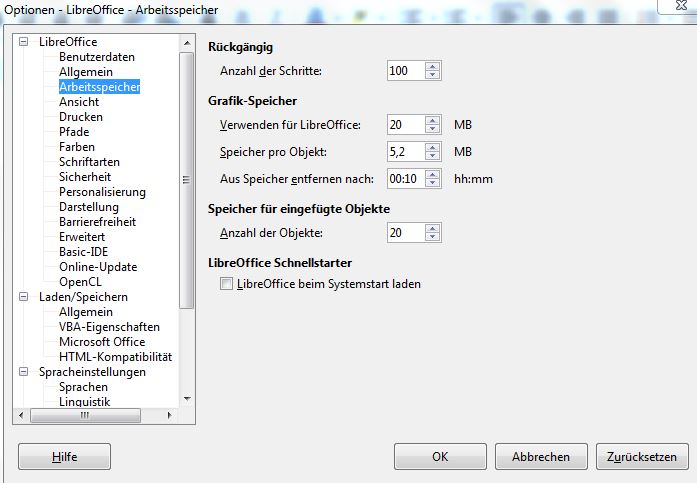The height and width of the screenshot is (483, 697).
Task: Click the tree's vertical scrollbar thumb
Action: point(186,180)
